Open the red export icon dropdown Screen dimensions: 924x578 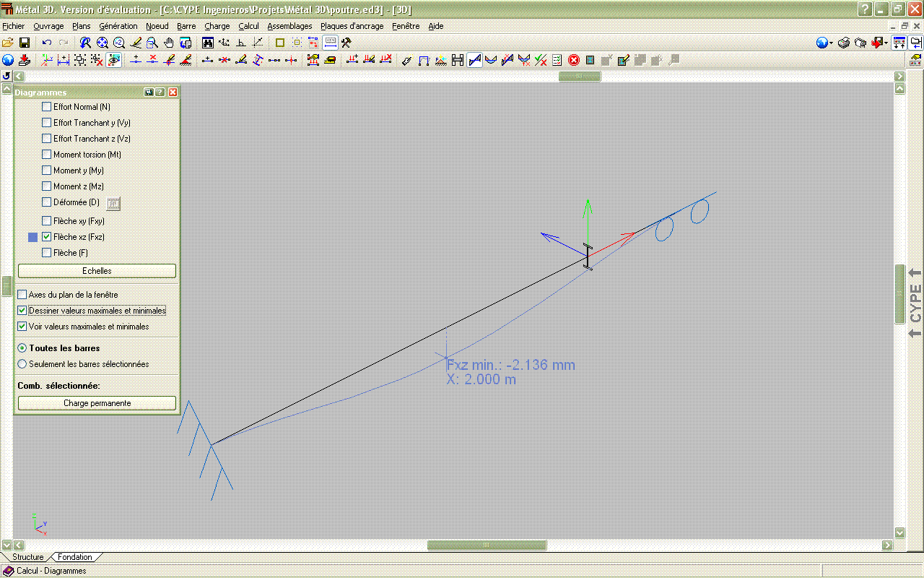click(x=886, y=43)
